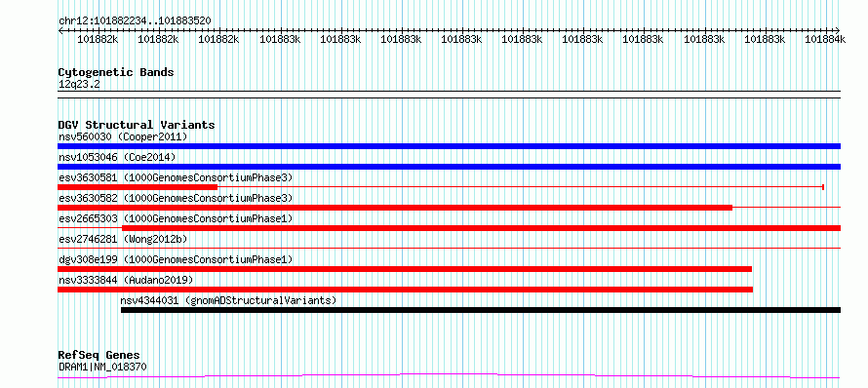Open the esv2746281 (Wong2012b) variant label
Image resolution: width=868 pixels, height=388 pixels.
[x=123, y=239]
